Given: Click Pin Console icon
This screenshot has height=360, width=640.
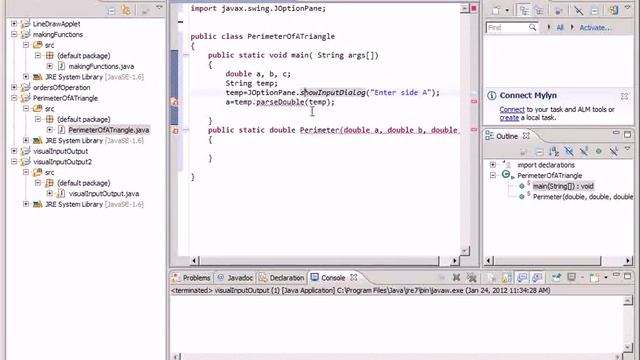Looking at the screenshot, I should (556, 278).
